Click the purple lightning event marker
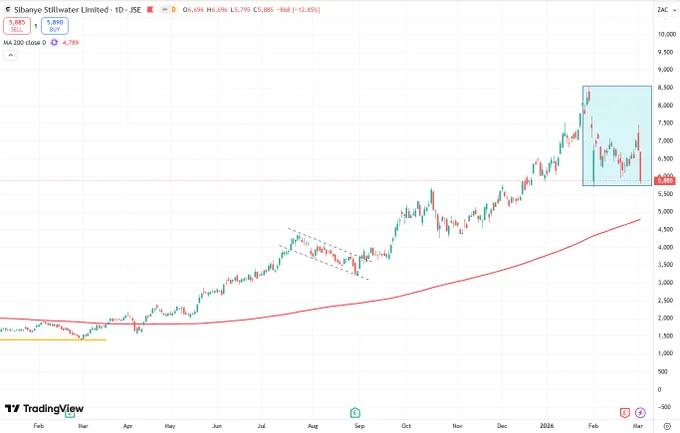This screenshot has height=433, width=680. [640, 413]
